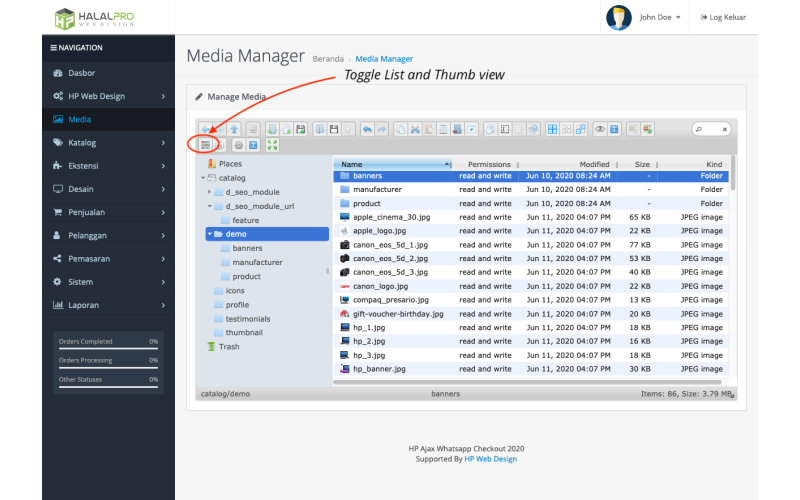Click the select none icon

pos(566,129)
